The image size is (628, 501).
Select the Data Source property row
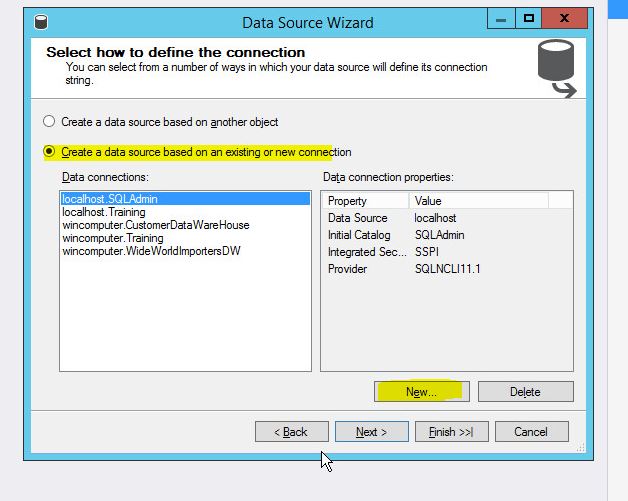tap(358, 218)
